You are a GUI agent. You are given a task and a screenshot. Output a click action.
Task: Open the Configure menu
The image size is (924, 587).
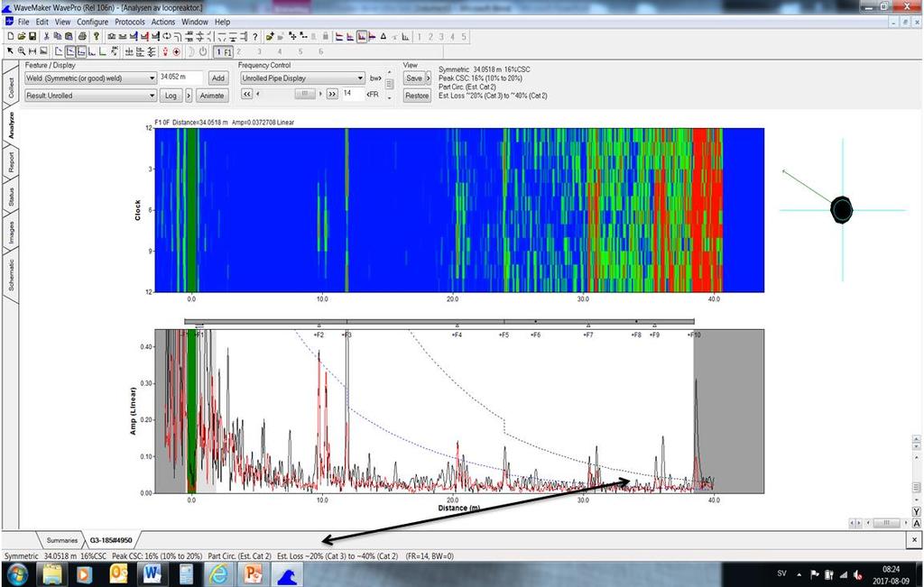[93, 22]
